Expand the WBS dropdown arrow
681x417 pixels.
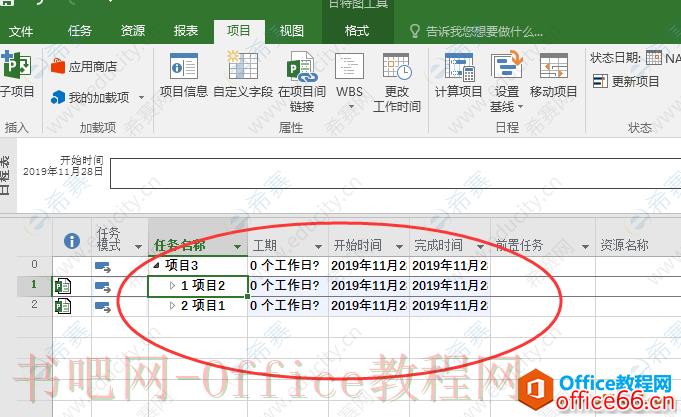click(351, 106)
